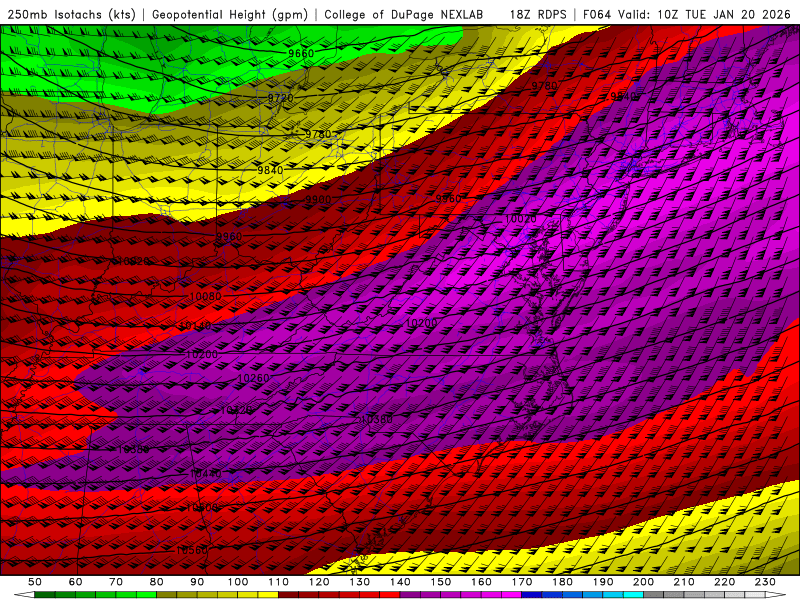Viewport: 800px width, 600px height.
Task: Click the '150' value on the color scale
Action: 441,582
